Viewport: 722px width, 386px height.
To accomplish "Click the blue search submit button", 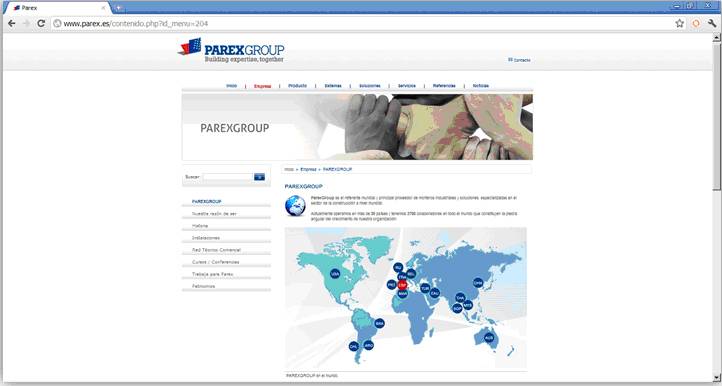I will [x=259, y=177].
